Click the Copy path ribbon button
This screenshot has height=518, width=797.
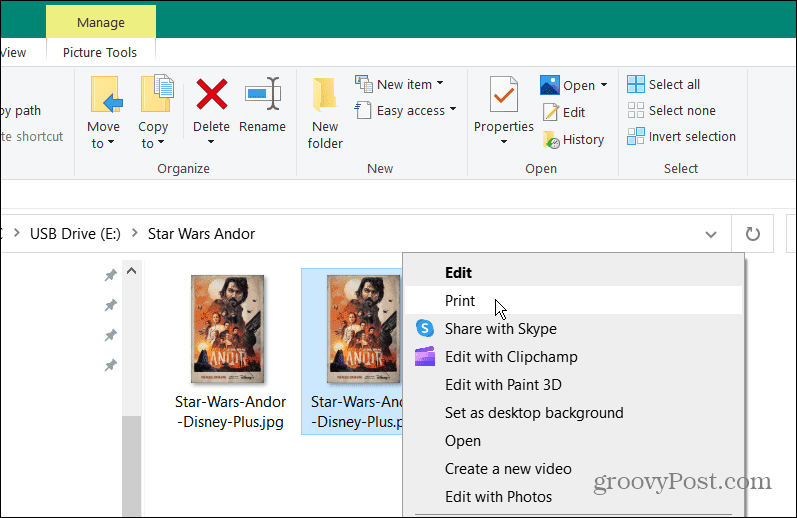pyautogui.click(x=20, y=110)
